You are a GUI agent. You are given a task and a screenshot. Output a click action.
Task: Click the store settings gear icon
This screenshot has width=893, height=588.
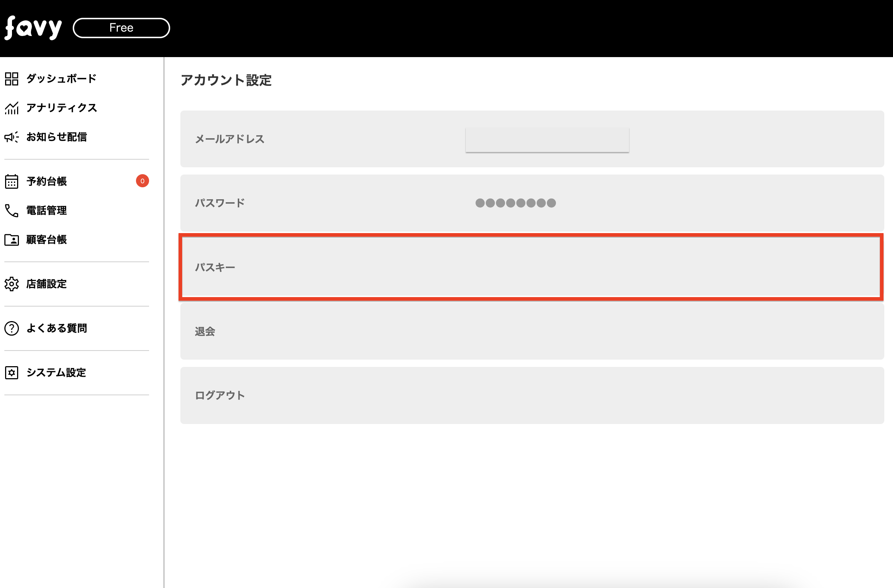[x=12, y=284]
